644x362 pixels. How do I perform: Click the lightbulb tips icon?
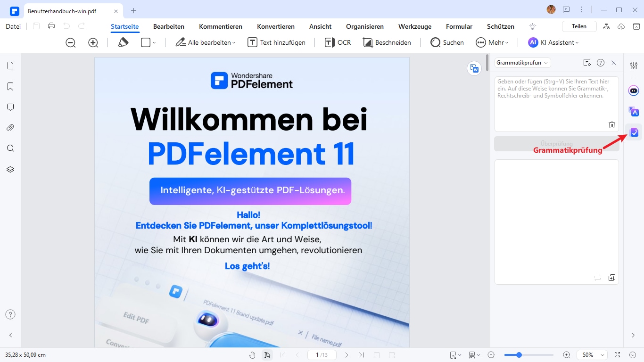click(533, 26)
